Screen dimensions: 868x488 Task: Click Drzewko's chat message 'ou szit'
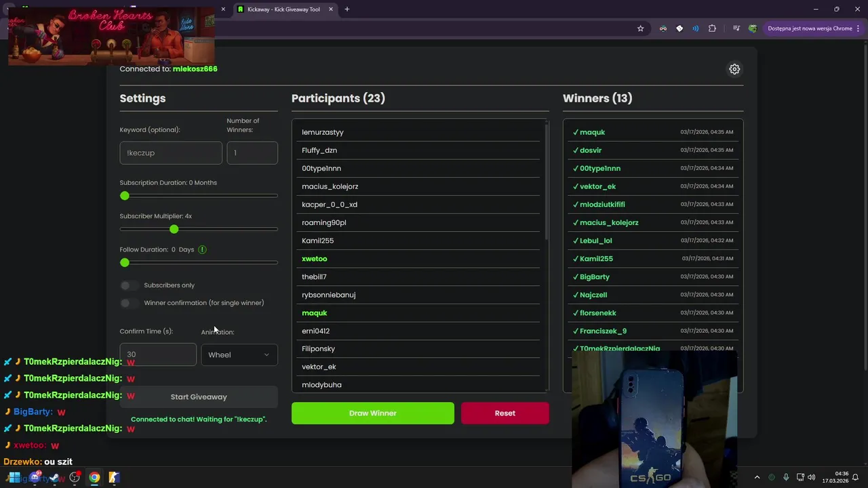pyautogui.click(x=58, y=462)
